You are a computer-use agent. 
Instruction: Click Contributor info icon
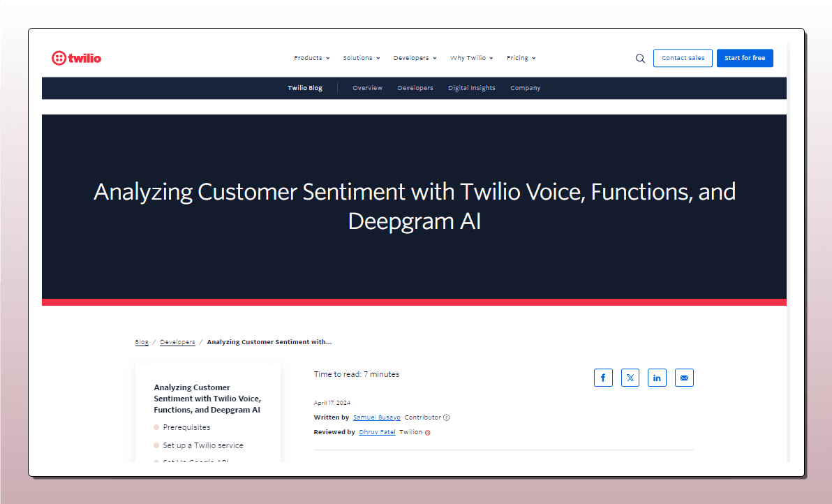[447, 417]
